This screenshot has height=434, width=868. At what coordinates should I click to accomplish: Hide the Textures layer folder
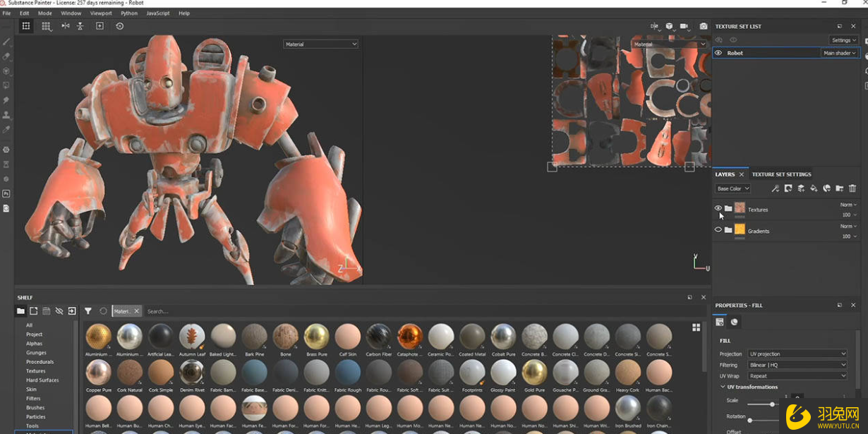pos(718,208)
